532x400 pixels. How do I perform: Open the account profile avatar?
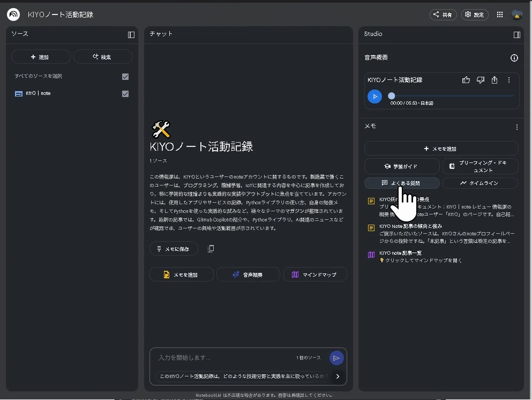pos(517,14)
